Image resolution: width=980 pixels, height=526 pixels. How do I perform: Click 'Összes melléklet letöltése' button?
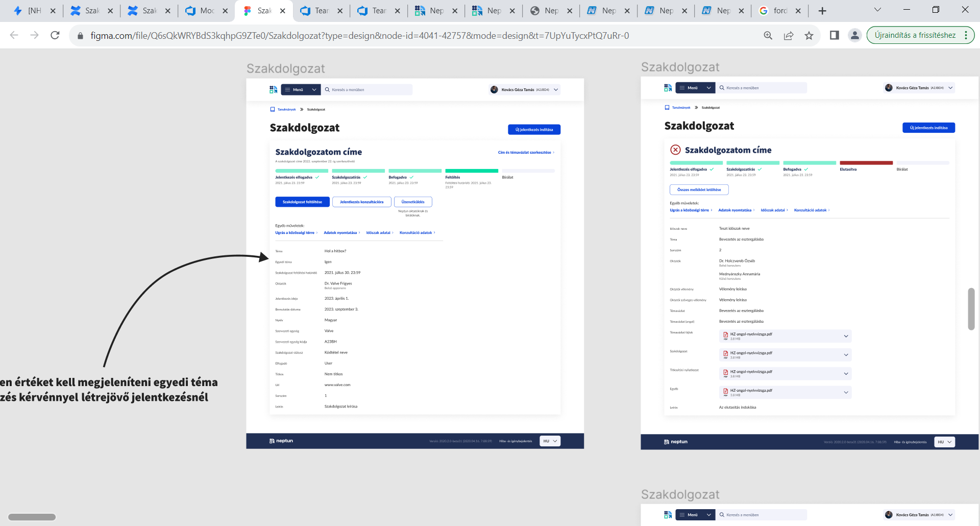699,189
